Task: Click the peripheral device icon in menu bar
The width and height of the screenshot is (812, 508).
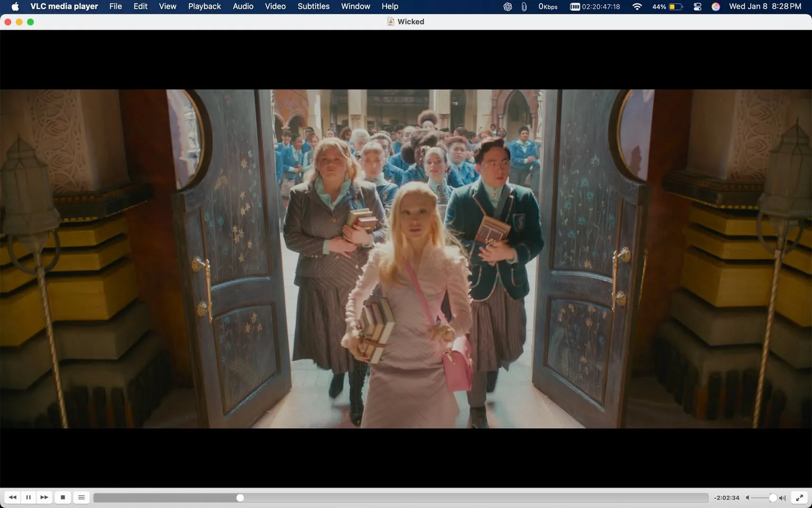Action: (524, 7)
